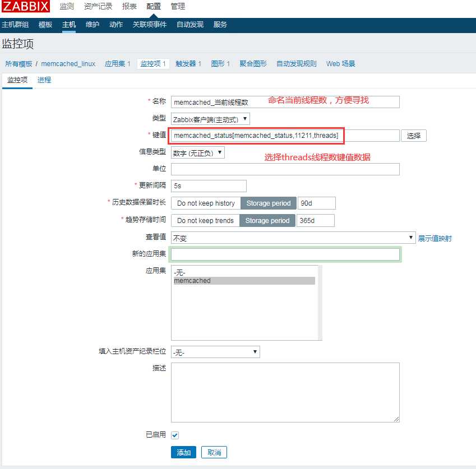Go to 模板 submenu
This screenshot has width=476, height=469.
45,25
